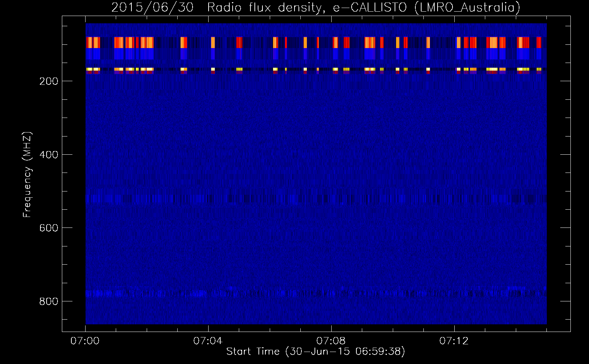Click the 400 frequency tick label
This screenshot has width=589, height=364.
click(49, 155)
